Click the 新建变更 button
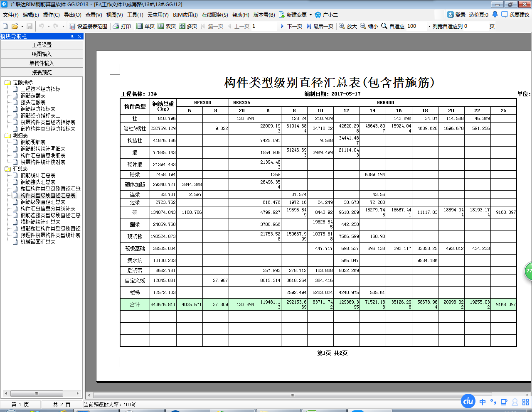This screenshot has height=412, width=532. pos(293,15)
